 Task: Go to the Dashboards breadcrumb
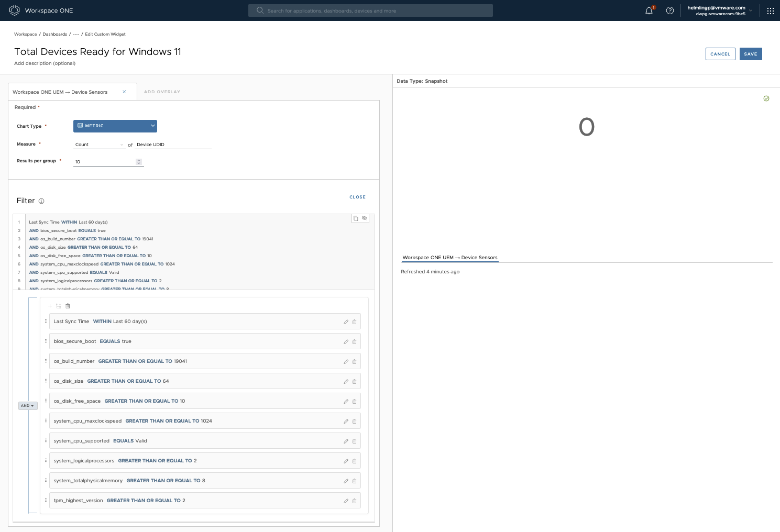(x=54, y=34)
